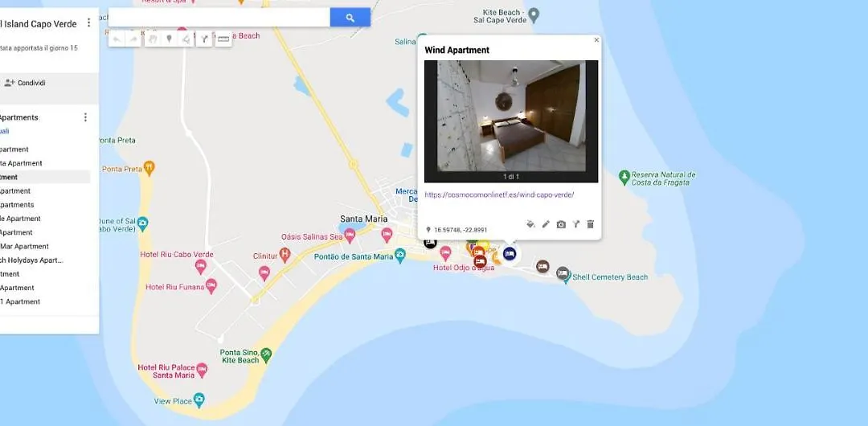Select Mar Apartment in the layer list
Image resolution: width=868 pixels, height=426 pixels.
coord(24,247)
